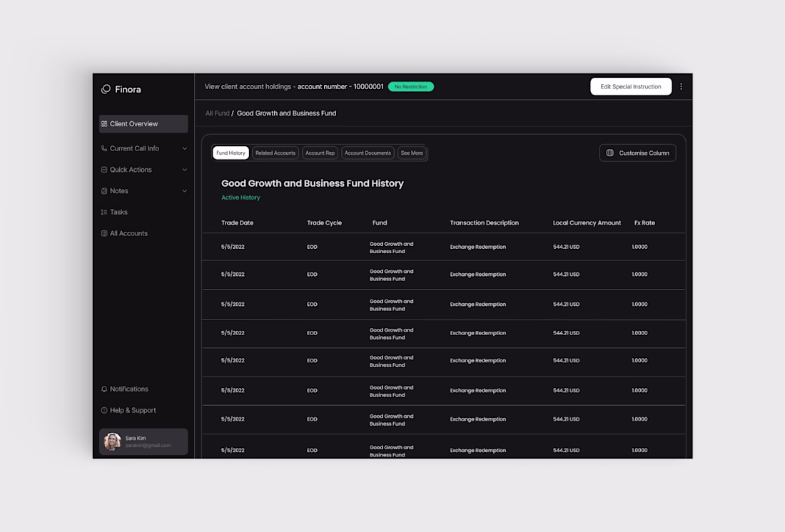Click the Active History label
The width and height of the screenshot is (785, 532).
(x=240, y=198)
